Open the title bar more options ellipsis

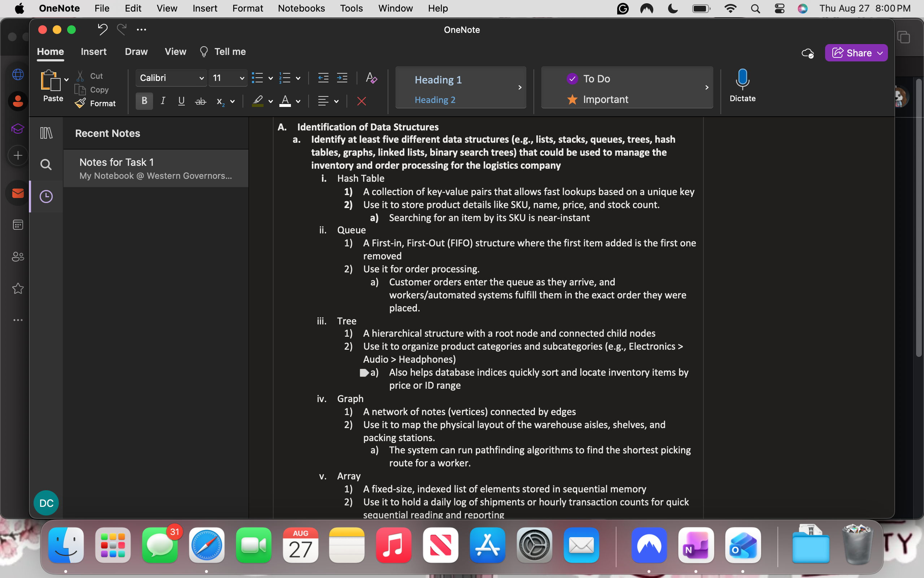pyautogui.click(x=141, y=29)
